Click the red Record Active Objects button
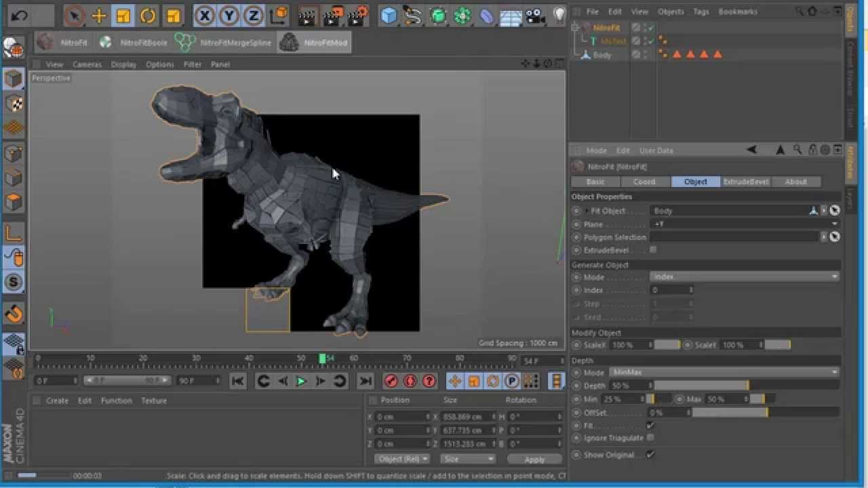This screenshot has width=868, height=488. pos(391,381)
